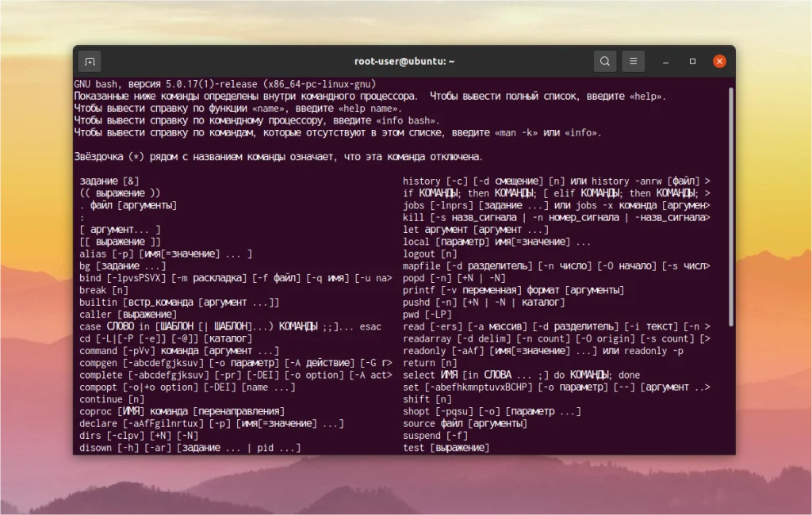The width and height of the screenshot is (812, 515).
Task: Click the maximize square icon
Action: [x=692, y=61]
